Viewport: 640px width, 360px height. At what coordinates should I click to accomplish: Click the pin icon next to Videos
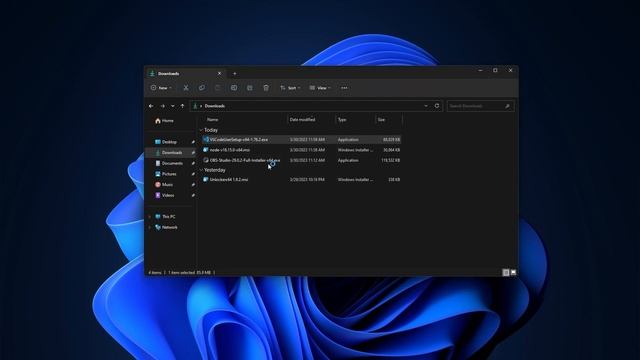[x=193, y=195]
